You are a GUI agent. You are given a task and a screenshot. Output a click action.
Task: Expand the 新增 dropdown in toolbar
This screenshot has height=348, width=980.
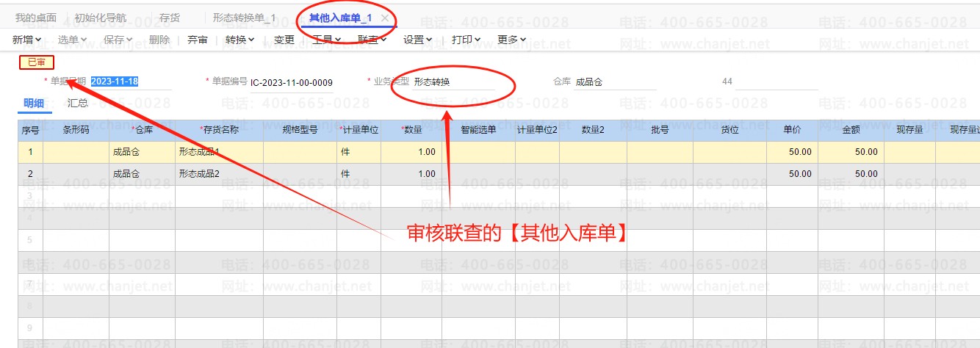click(27, 40)
